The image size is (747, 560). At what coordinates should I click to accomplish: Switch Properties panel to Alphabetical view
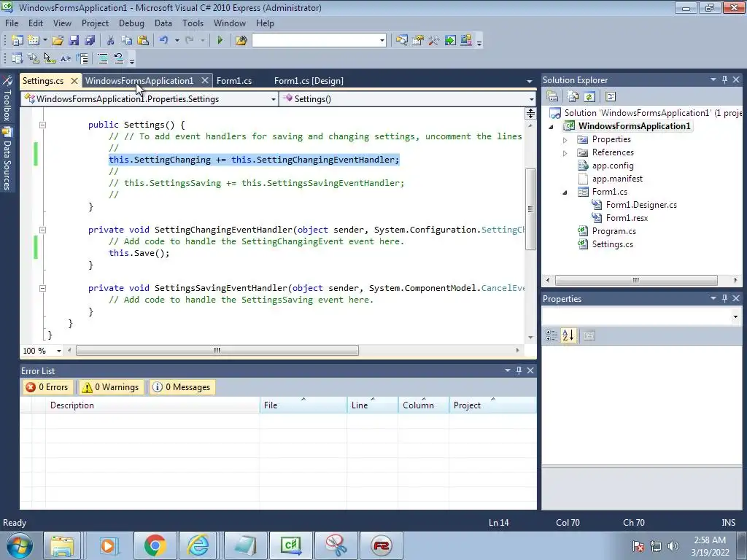pyautogui.click(x=568, y=335)
